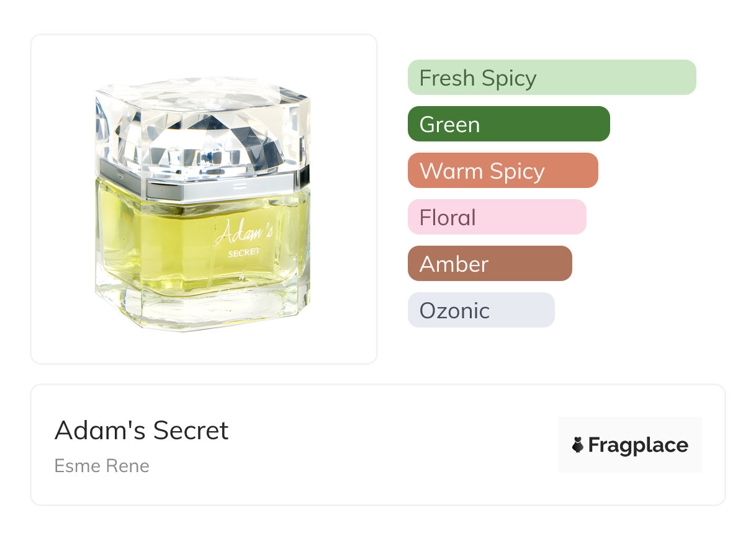Open the Fragplace wordmark link
Image resolution: width=756 pixels, height=536 pixels.
(x=637, y=445)
